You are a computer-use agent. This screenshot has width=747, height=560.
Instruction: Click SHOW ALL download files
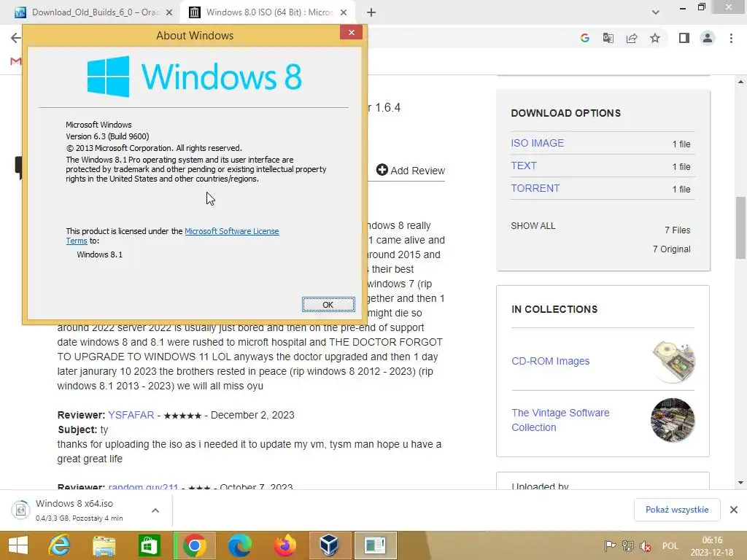[x=533, y=226]
